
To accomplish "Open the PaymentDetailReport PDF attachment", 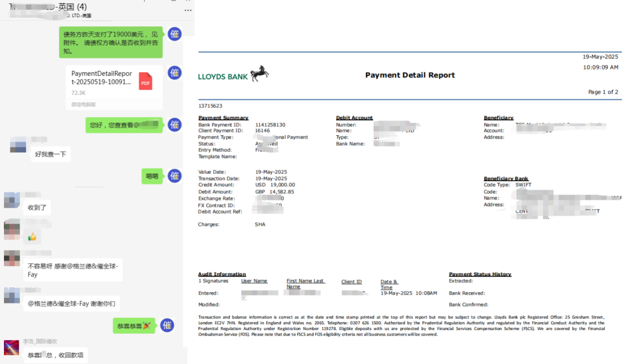I will tap(114, 88).
